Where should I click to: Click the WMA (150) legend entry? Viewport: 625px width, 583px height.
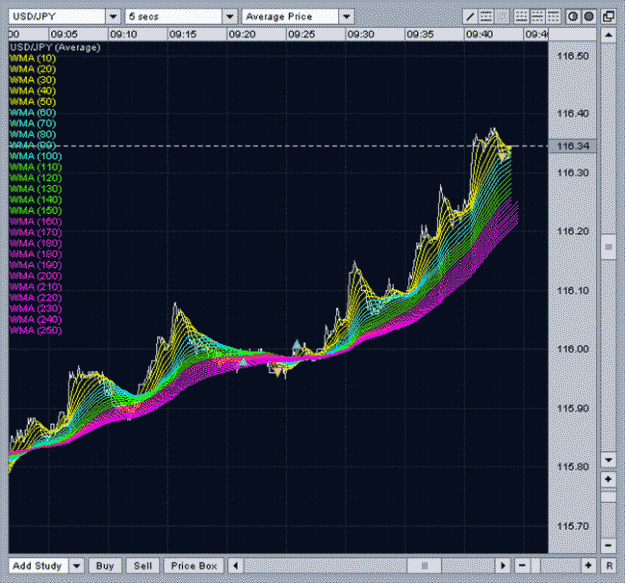(36, 210)
